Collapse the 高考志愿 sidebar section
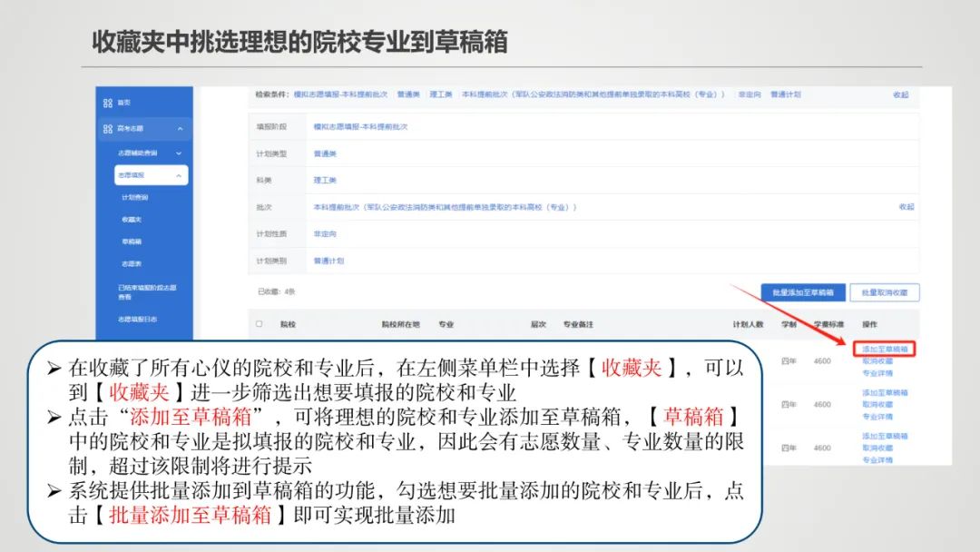Screen dimensions: 980x552 tap(179, 130)
